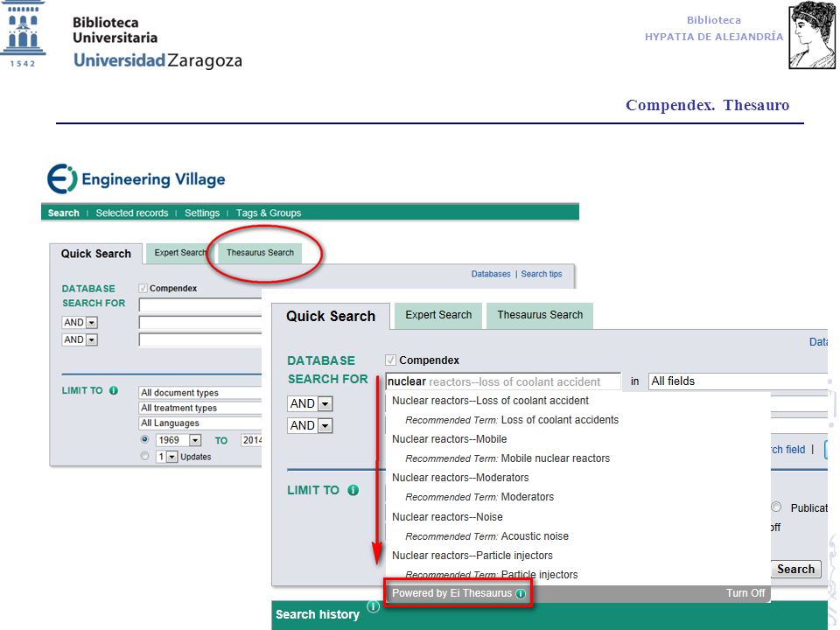Switch to Quick Search tab in front window
The width and height of the screenshot is (840, 630).
tap(331, 316)
